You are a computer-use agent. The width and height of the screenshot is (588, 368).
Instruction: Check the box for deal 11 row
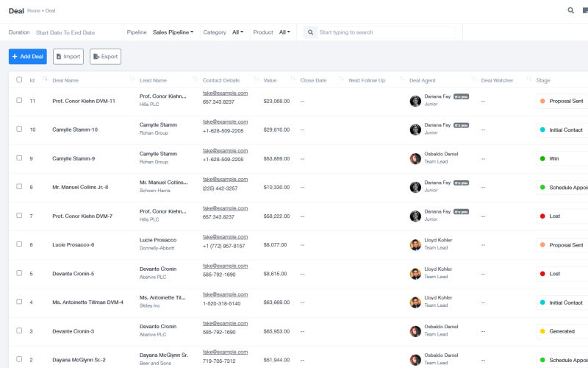point(19,101)
